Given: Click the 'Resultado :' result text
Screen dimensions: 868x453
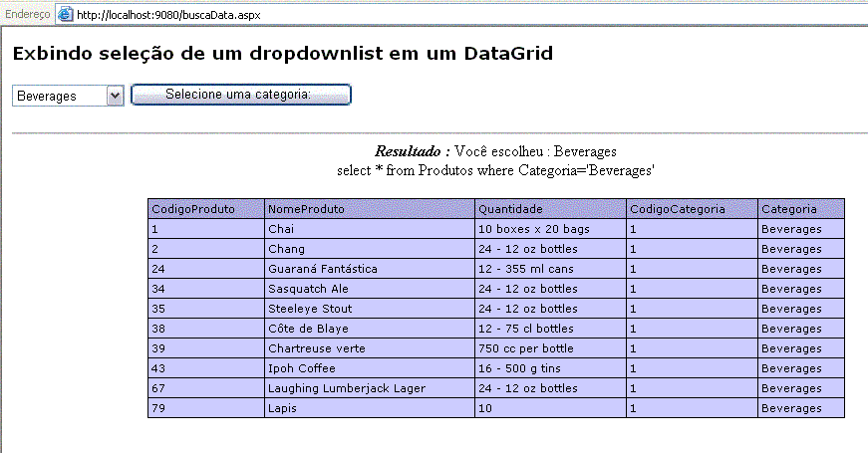Looking at the screenshot, I should coord(412,151).
